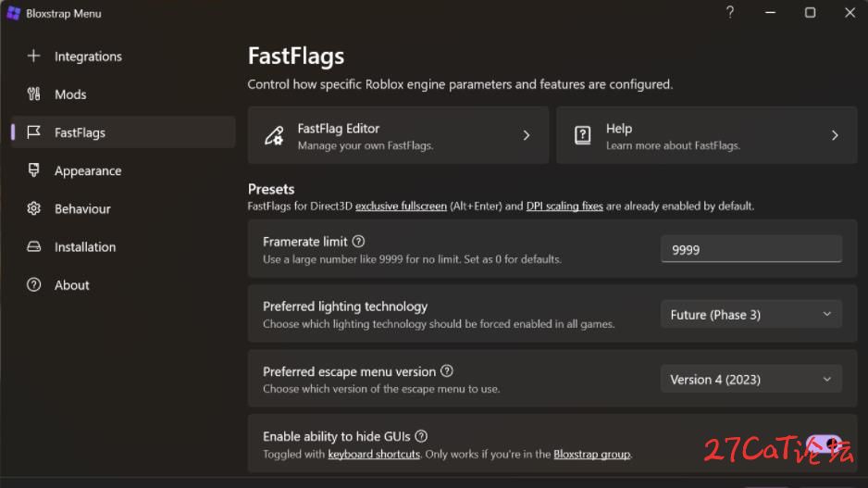Viewport: 868px width, 488px height.
Task: Click help icon next to hide GUIs
Action: tap(421, 436)
